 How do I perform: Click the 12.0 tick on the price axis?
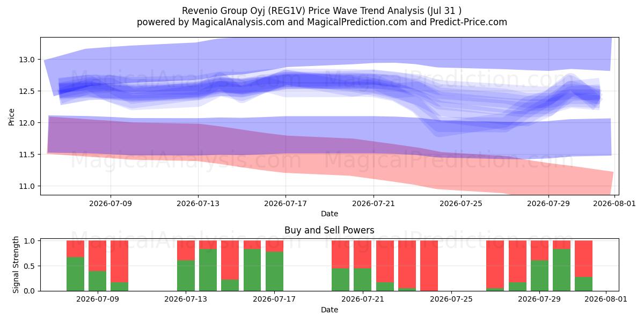[28, 123]
